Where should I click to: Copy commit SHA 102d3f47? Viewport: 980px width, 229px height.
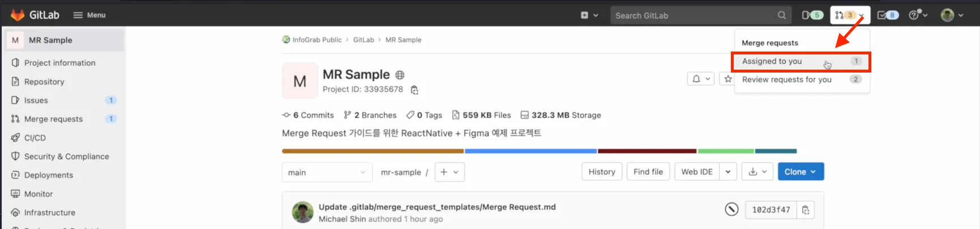805,210
